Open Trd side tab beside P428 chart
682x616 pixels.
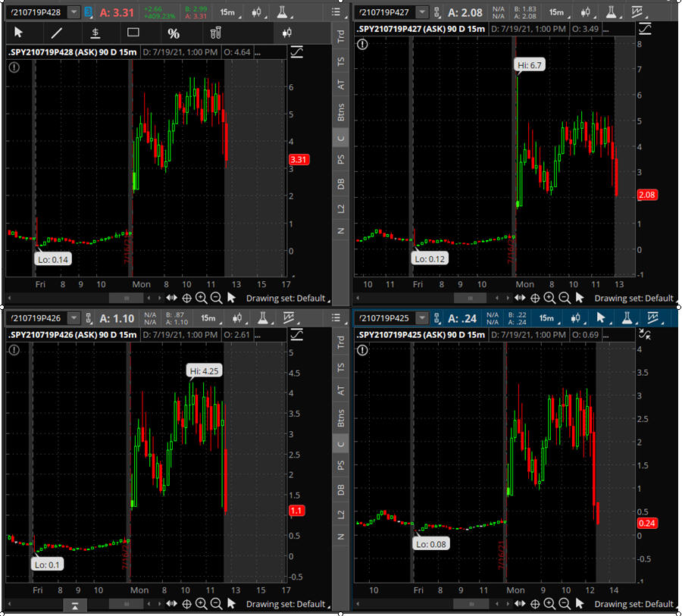point(340,36)
